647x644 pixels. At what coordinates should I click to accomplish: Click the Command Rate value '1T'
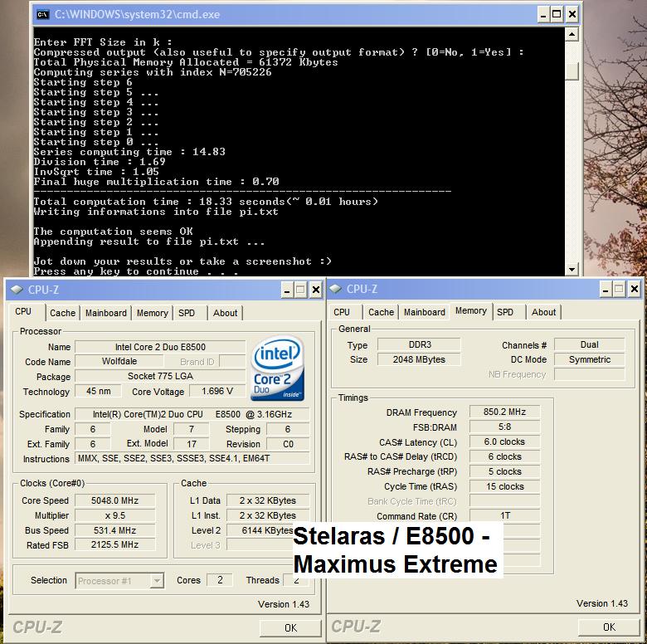(504, 515)
